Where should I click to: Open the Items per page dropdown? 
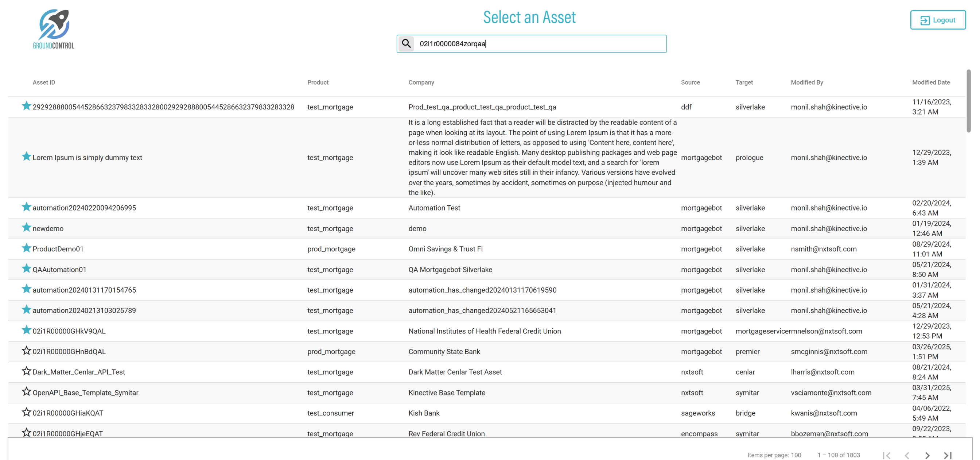pos(796,455)
